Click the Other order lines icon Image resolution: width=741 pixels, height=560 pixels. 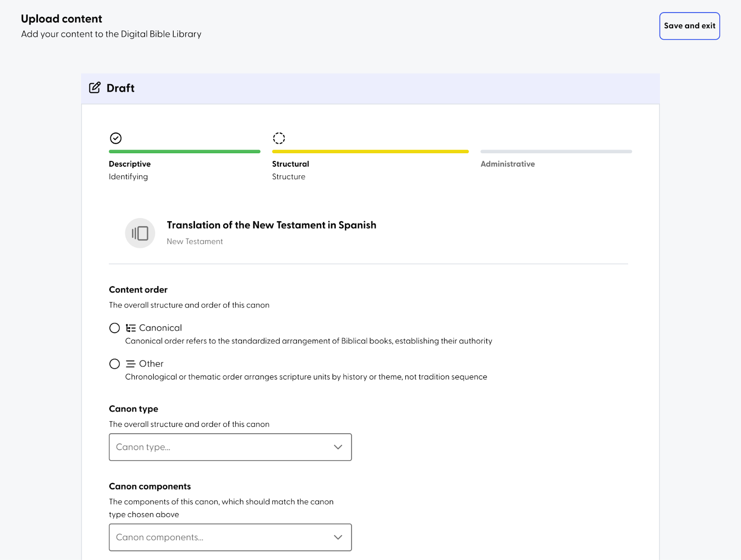pos(131,364)
